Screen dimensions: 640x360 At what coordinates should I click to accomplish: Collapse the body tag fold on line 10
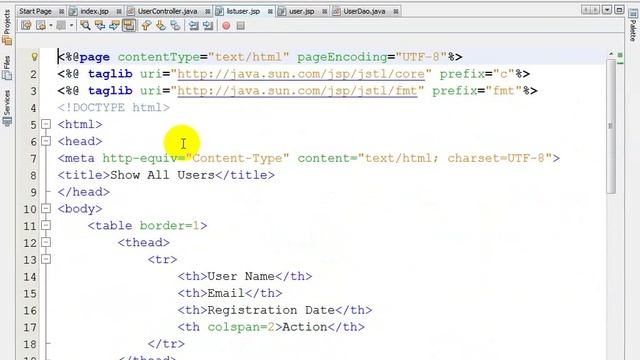point(46,209)
